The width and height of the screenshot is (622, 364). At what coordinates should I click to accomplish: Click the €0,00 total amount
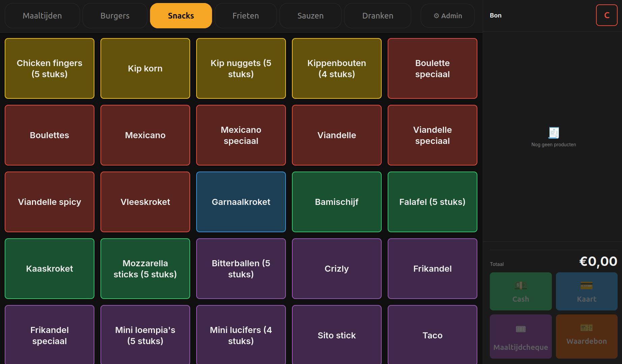(x=598, y=261)
